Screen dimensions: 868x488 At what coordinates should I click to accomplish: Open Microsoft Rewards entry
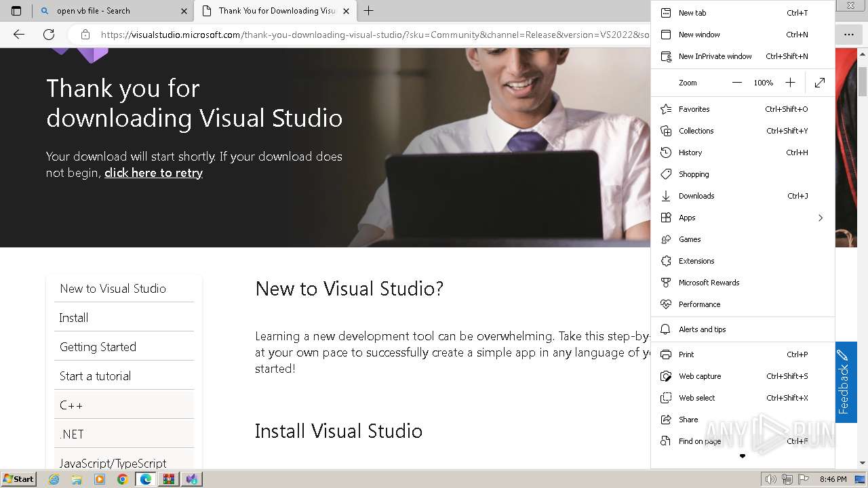[743, 283]
